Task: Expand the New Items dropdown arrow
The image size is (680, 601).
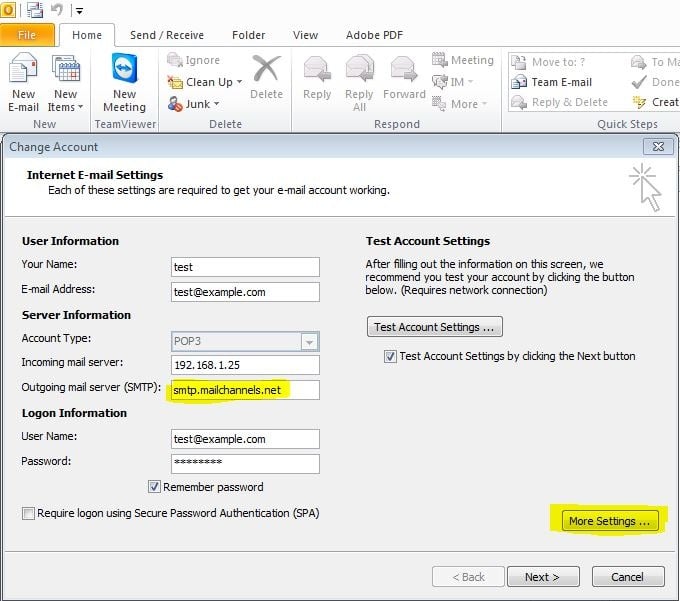Action: coord(80,107)
